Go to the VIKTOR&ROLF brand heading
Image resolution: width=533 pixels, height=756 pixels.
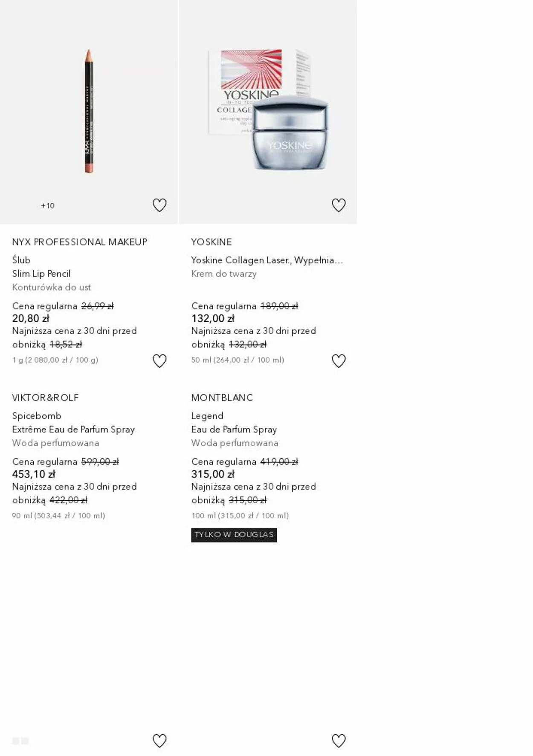point(45,398)
